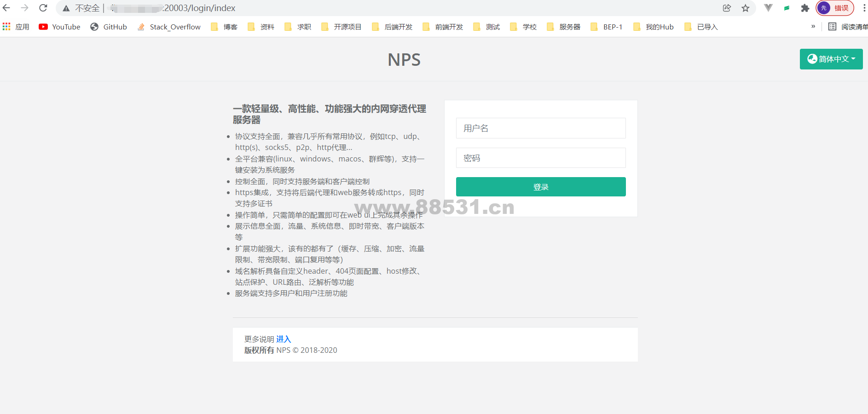Open the extensions puzzle icon
Screen dimensions: 868x414
pyautogui.click(x=805, y=8)
